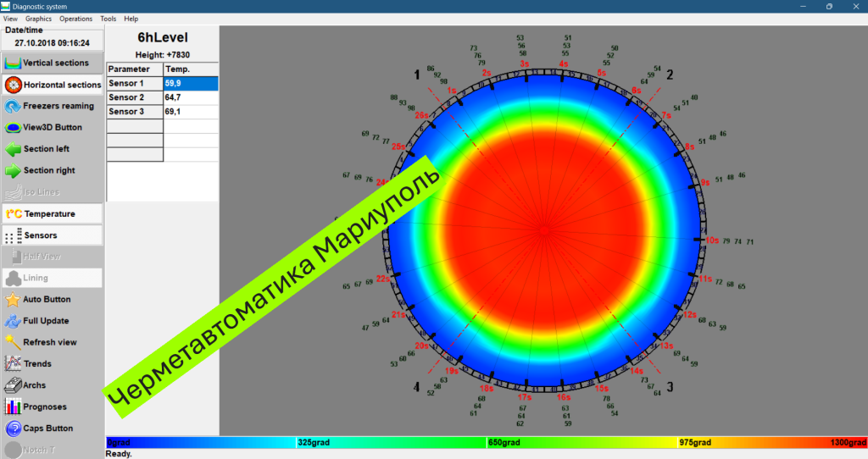
Task: Click the Temp. column header
Action: (191, 69)
